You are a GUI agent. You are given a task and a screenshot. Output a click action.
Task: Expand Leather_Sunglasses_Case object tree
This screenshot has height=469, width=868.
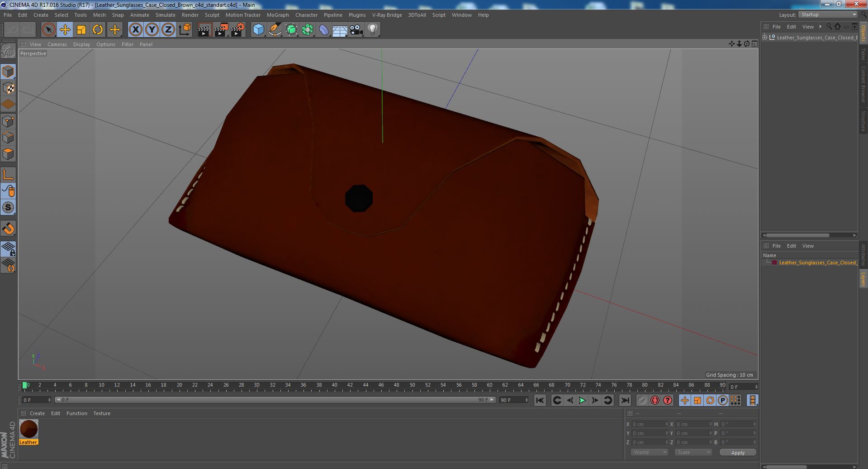[765, 38]
